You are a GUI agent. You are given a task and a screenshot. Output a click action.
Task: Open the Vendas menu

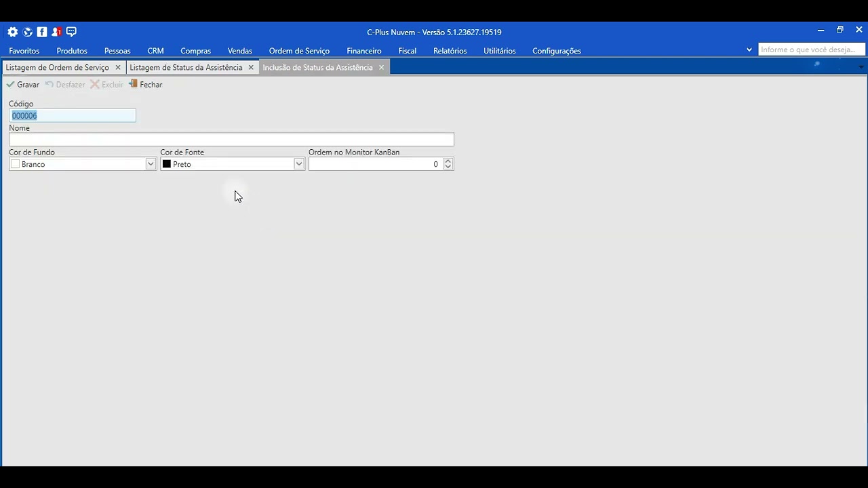click(x=240, y=51)
